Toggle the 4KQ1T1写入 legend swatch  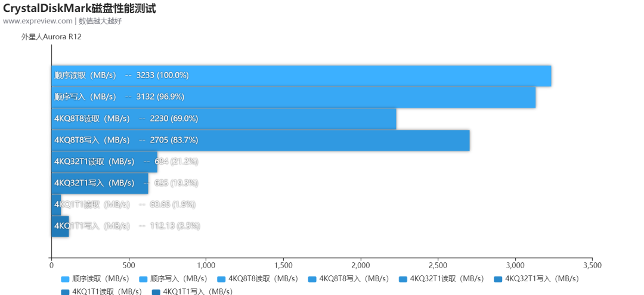[156, 291]
